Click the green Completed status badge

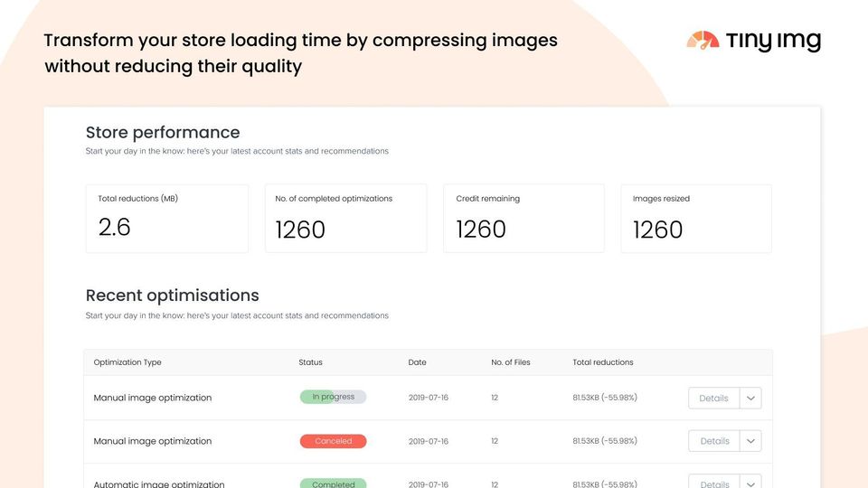334,483
